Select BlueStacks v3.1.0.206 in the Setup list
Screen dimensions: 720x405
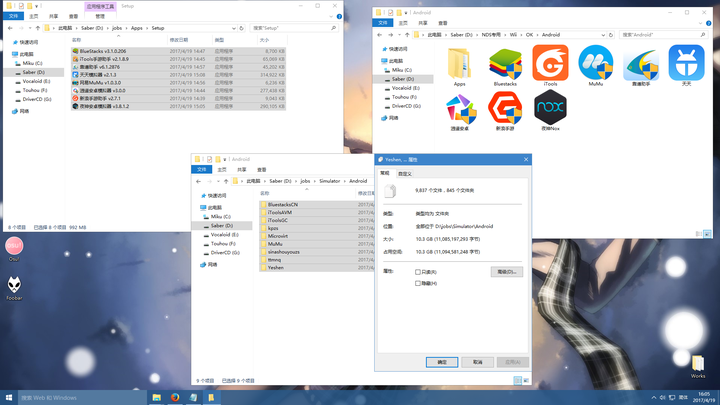pyautogui.click(x=179, y=51)
